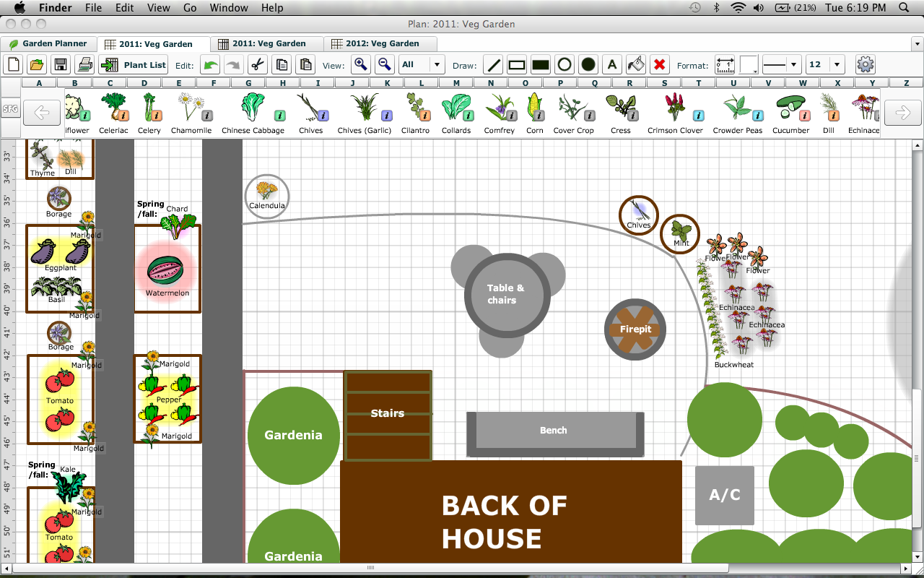Viewport: 924px width, 578px height.
Task: Open the Edit menu
Action: 125,8
